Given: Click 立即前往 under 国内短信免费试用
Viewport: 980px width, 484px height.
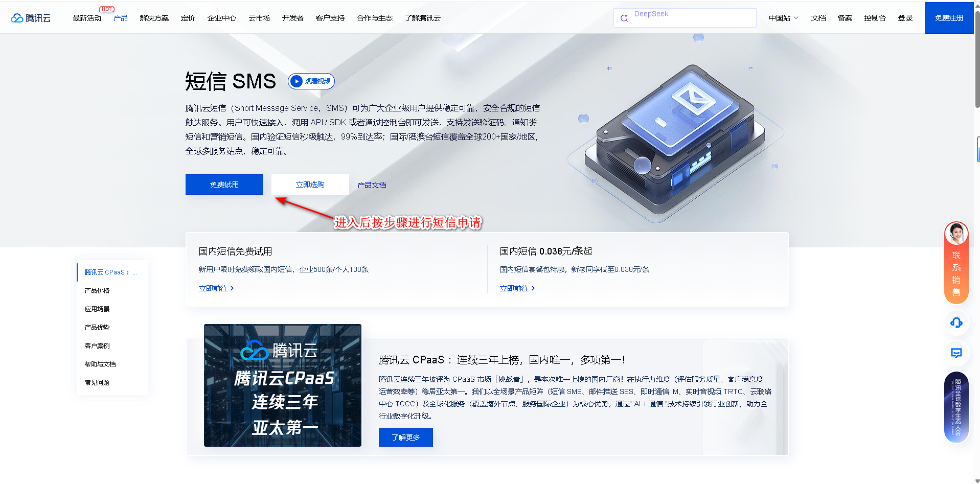Looking at the screenshot, I should tap(216, 288).
